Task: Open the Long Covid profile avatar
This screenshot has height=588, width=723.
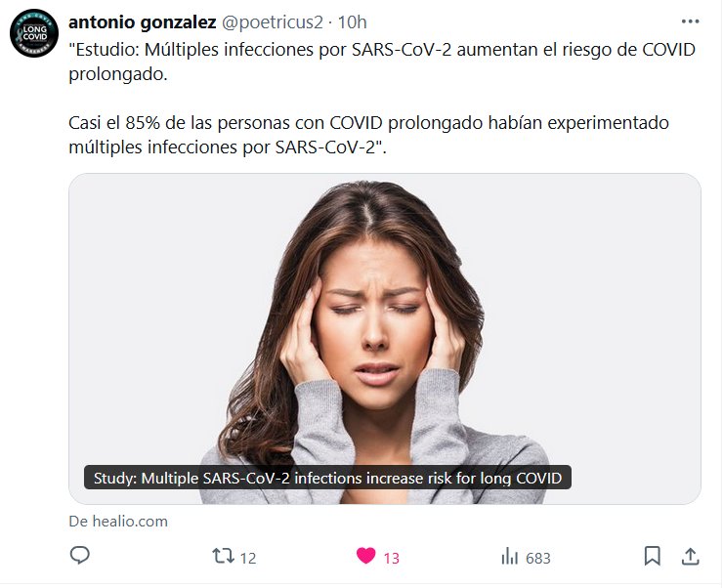Action: (34, 33)
